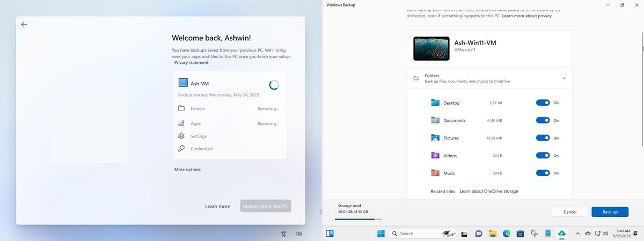Click the Documents folder icon

tap(435, 120)
